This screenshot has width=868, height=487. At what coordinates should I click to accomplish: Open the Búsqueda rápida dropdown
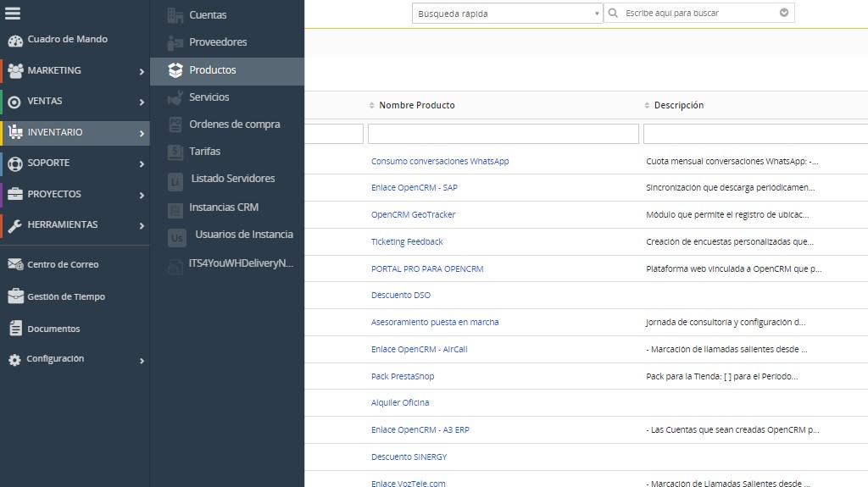tap(507, 14)
